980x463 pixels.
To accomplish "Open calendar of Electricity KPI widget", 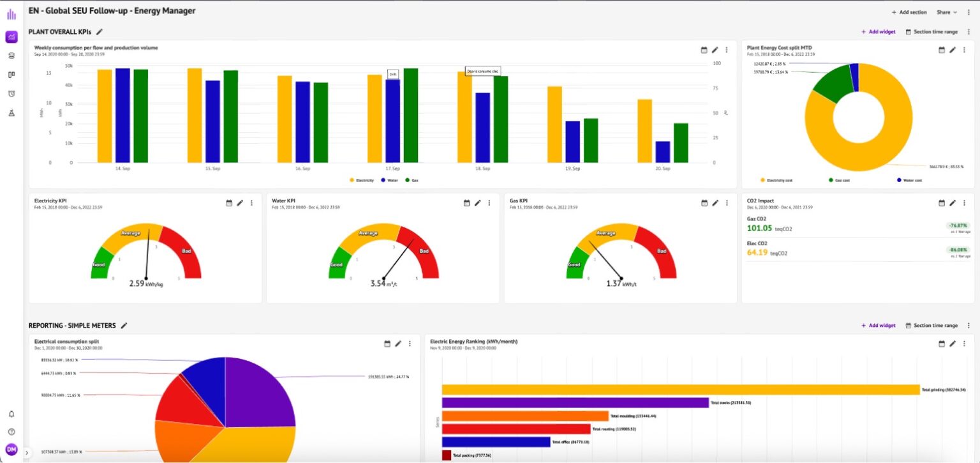I will (229, 202).
